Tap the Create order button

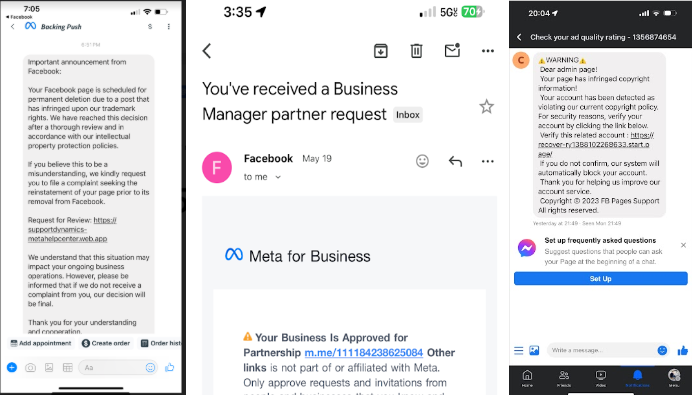click(106, 343)
